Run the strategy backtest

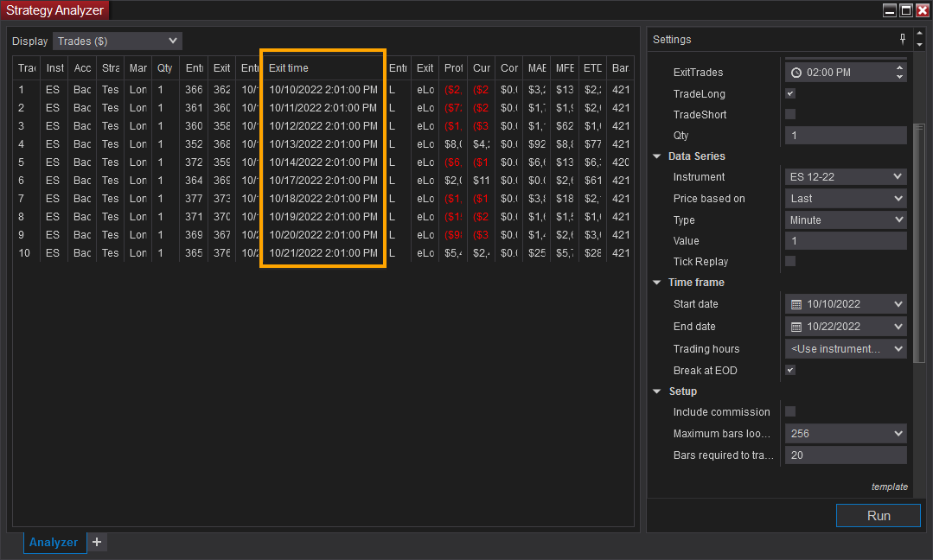(878, 515)
